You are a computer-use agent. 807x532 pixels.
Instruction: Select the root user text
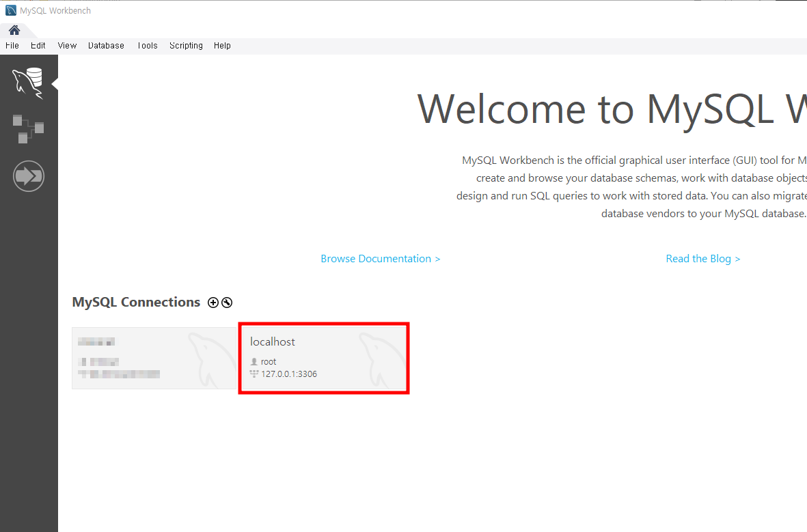click(x=268, y=362)
